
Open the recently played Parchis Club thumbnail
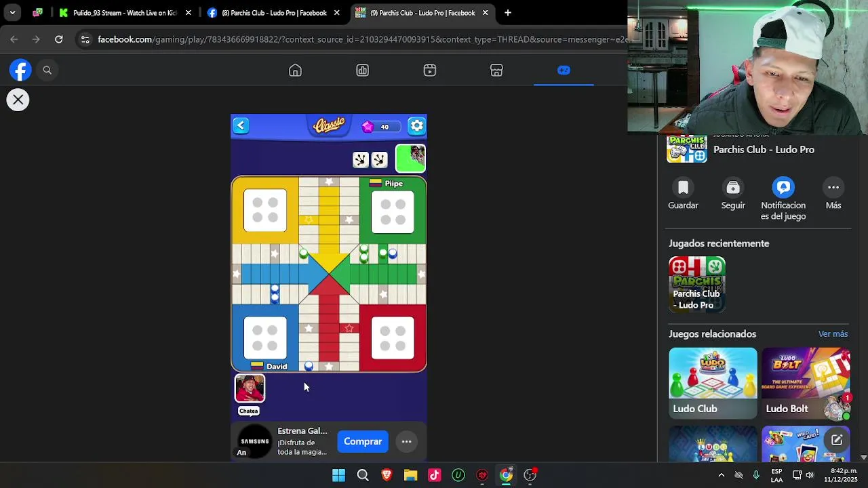point(696,284)
